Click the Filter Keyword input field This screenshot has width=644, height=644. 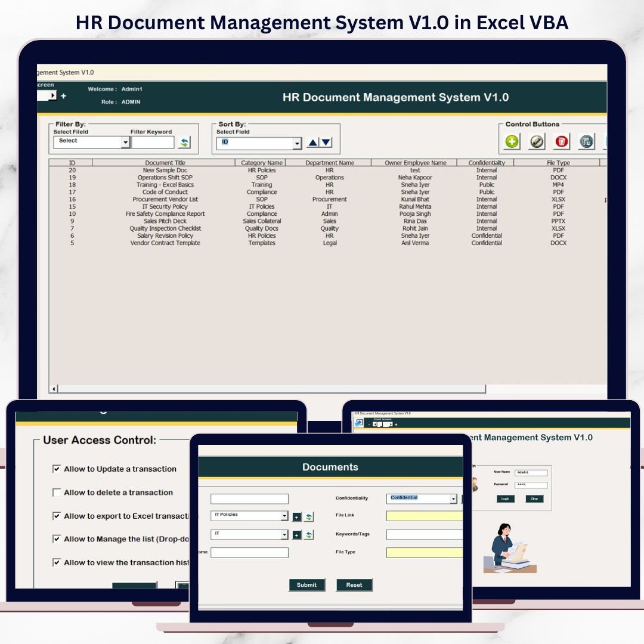coord(153,143)
